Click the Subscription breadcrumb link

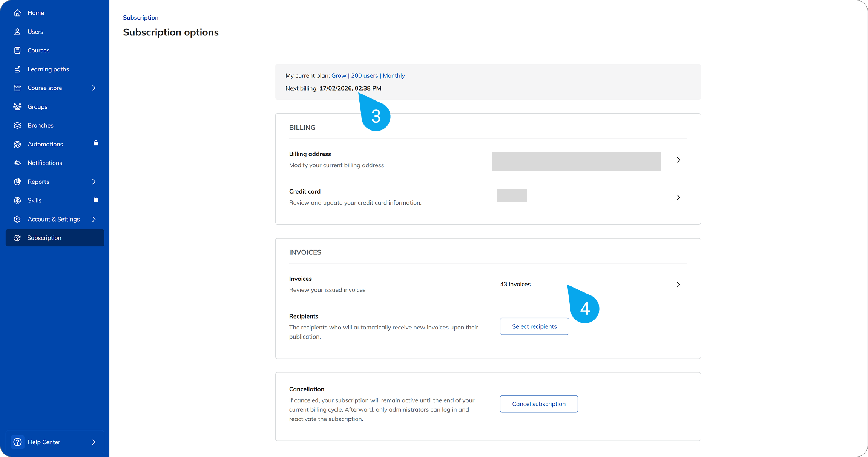click(141, 18)
